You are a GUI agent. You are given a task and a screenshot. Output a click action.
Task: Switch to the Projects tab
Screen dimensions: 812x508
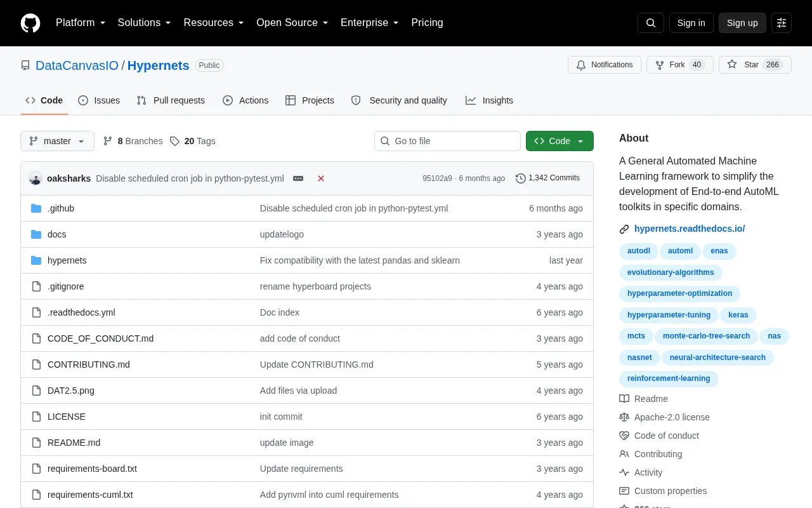[310, 100]
